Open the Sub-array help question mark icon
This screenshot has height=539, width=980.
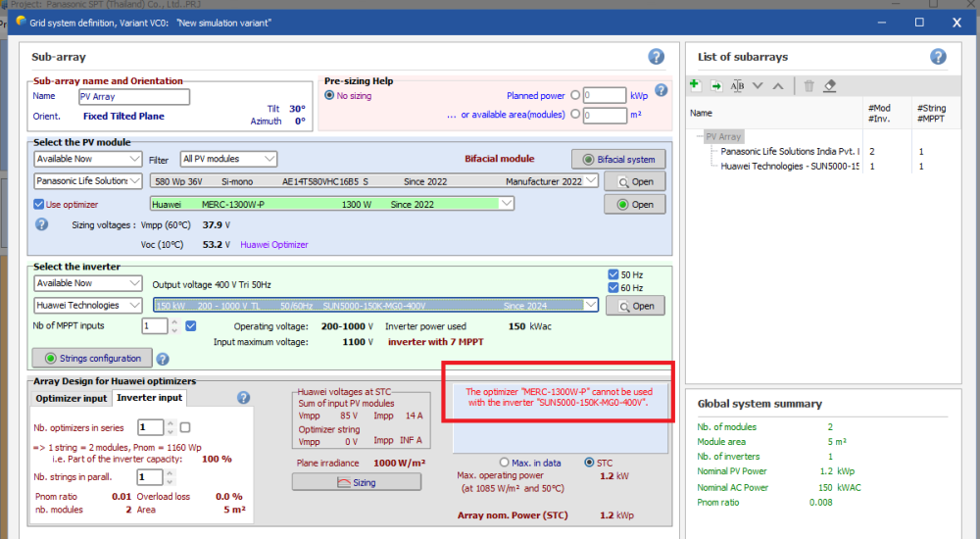[x=657, y=58]
